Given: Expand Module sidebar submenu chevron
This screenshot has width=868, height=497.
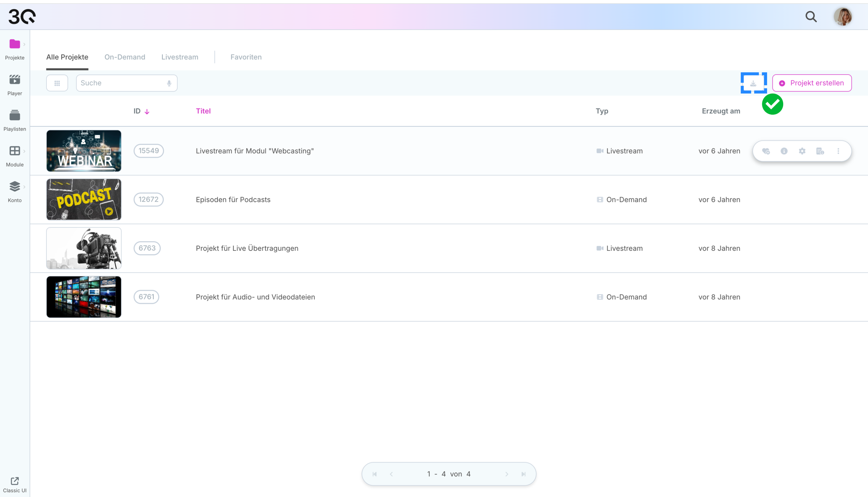Looking at the screenshot, I should [x=24, y=151].
